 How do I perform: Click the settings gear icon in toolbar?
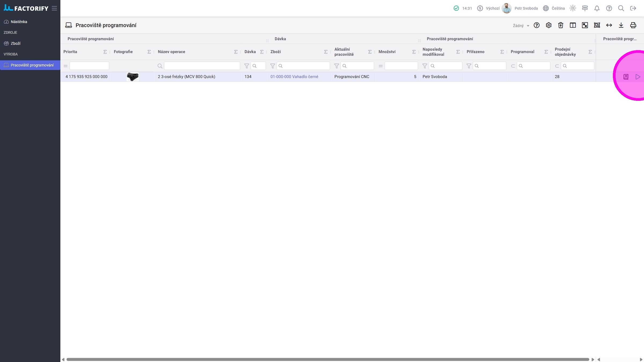[548, 25]
